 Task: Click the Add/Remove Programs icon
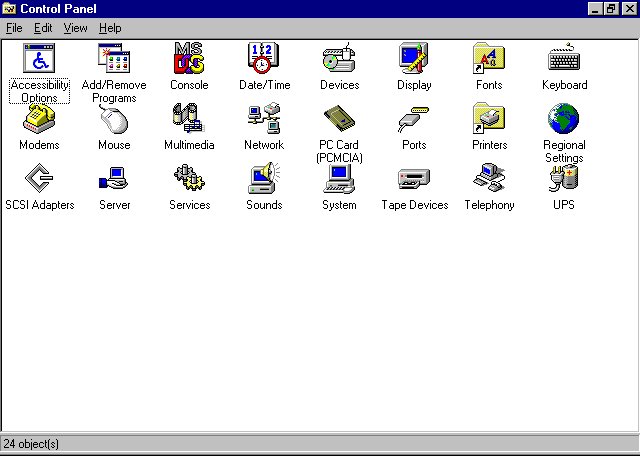(x=114, y=59)
